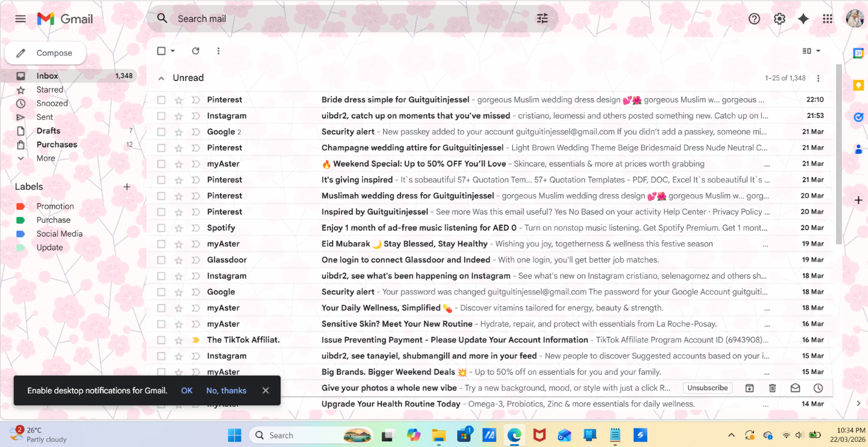Launch Copilot from the taskbar
This screenshot has width=868, height=447.
[x=414, y=435]
